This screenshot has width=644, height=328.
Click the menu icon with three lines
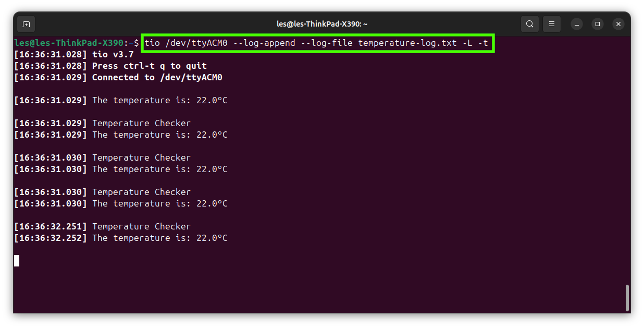click(551, 24)
